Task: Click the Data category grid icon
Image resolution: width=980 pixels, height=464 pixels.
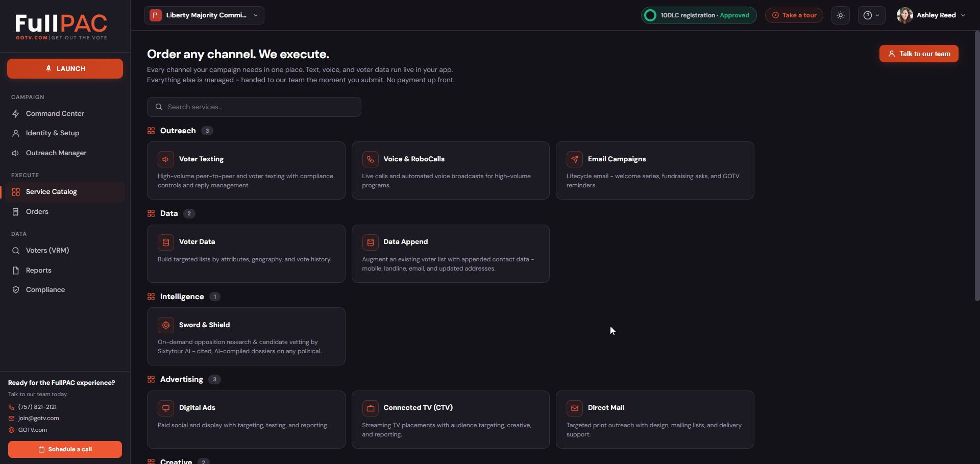Action: pyautogui.click(x=151, y=213)
